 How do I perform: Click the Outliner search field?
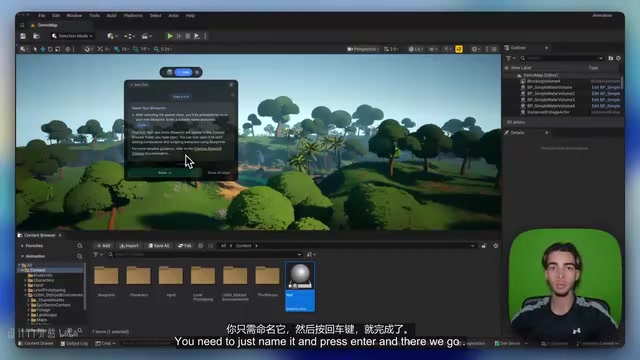[x=562, y=58]
